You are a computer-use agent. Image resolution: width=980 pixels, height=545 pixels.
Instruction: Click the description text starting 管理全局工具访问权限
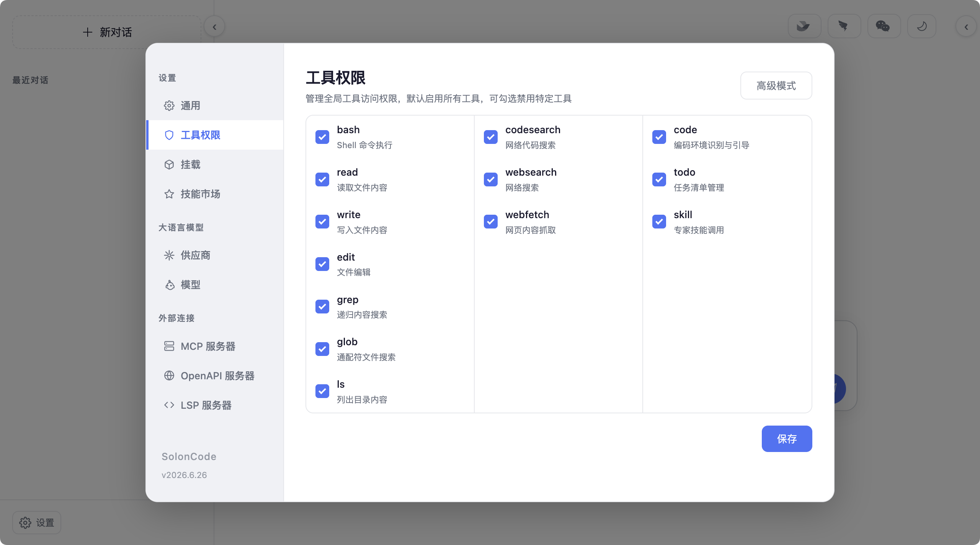[x=438, y=99]
